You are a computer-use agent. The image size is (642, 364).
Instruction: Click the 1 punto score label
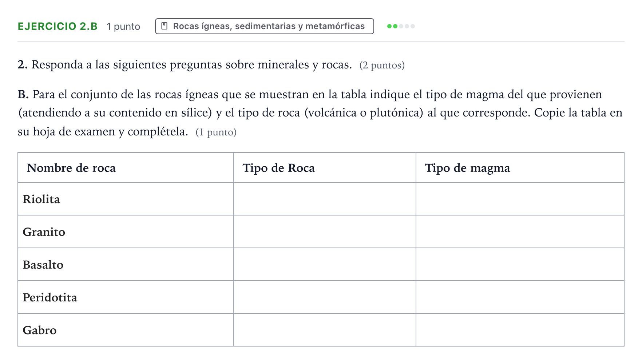123,27
